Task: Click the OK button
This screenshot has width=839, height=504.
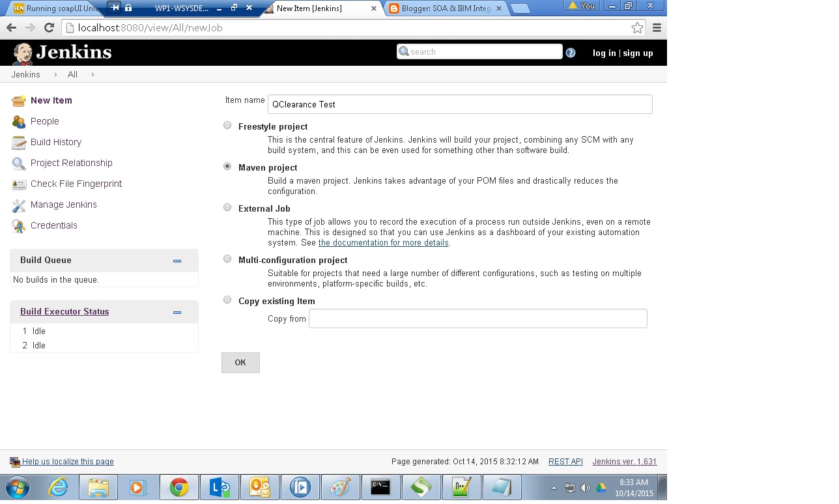Action: pyautogui.click(x=240, y=363)
